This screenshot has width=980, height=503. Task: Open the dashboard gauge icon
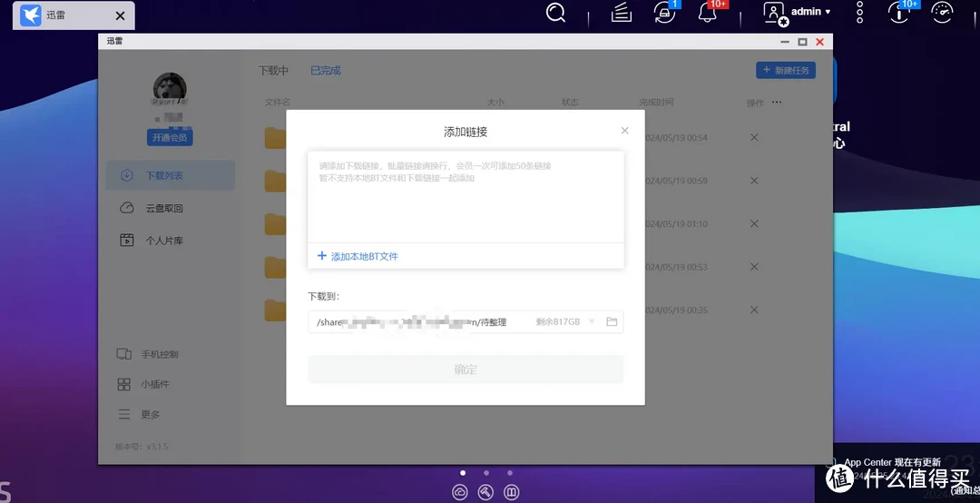[x=943, y=12]
